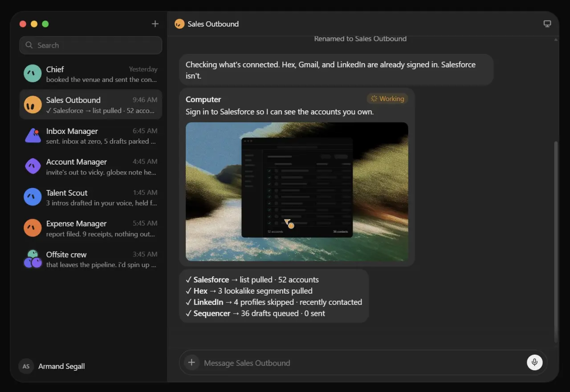Click the 'Hex → 3 lookalike segments pulled' line

click(249, 291)
